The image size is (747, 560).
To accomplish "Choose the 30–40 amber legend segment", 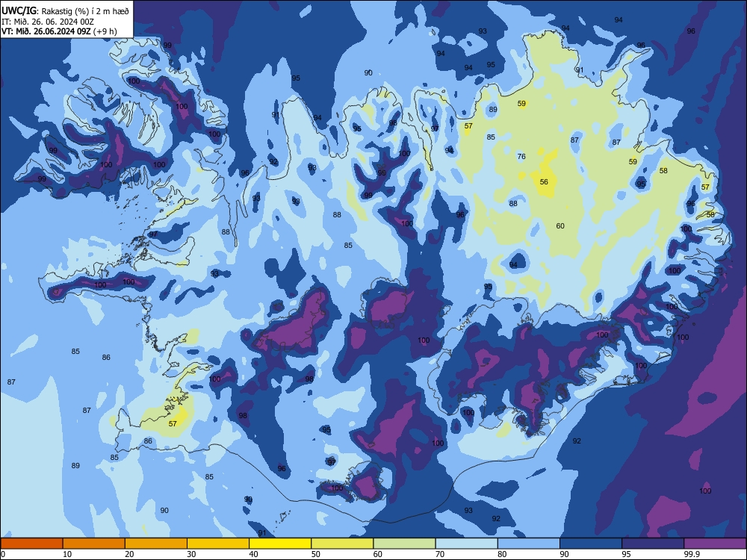I will [218, 544].
